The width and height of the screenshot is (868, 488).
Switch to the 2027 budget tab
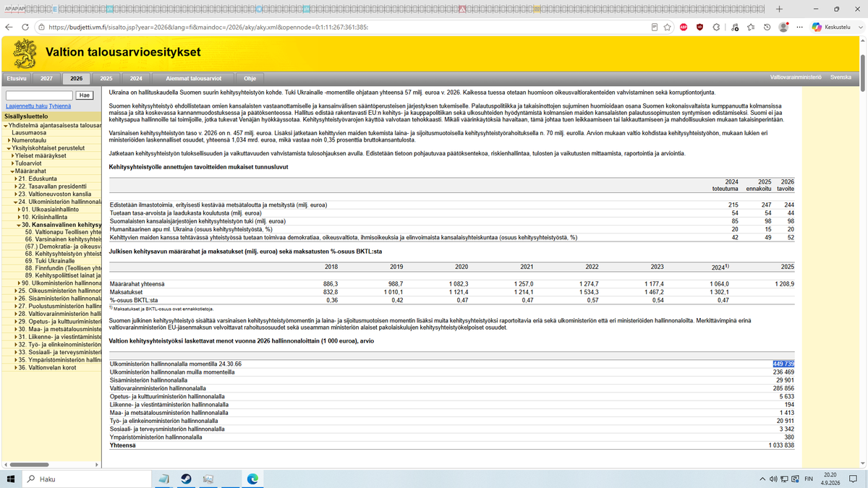46,78
